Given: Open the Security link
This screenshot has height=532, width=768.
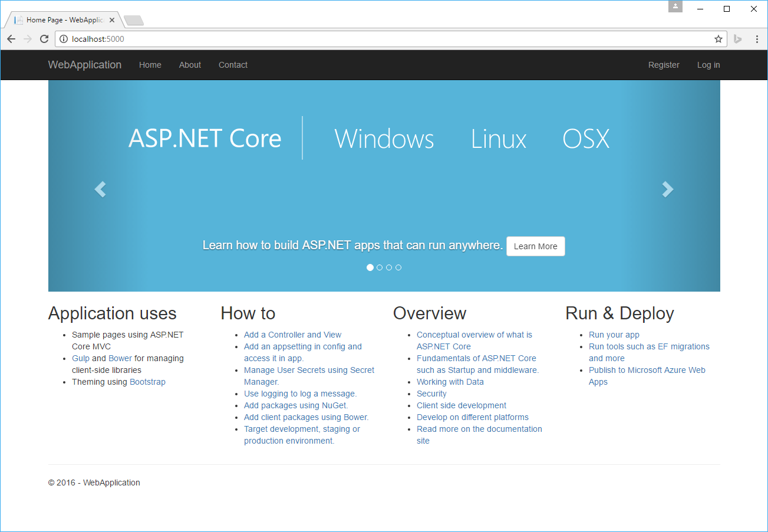Looking at the screenshot, I should coord(431,394).
